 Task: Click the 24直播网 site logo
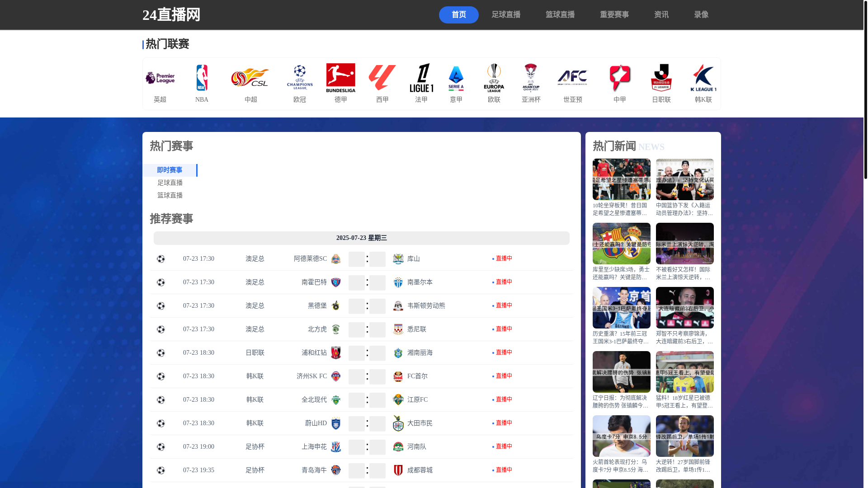tap(171, 15)
